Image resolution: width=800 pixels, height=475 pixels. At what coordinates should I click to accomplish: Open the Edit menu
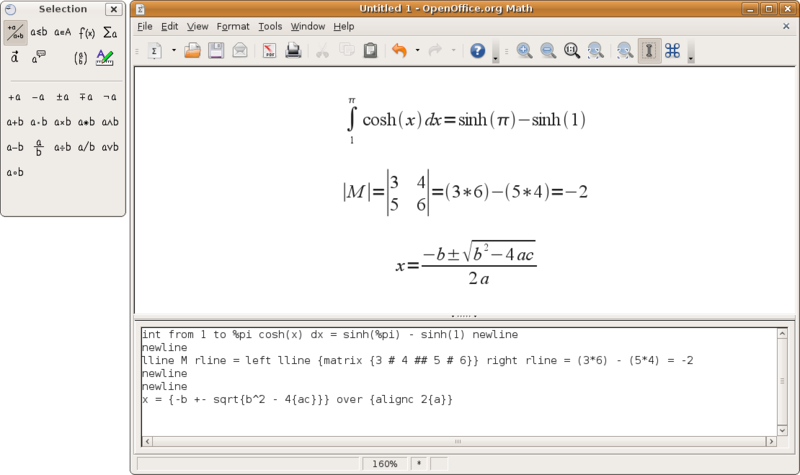(169, 26)
